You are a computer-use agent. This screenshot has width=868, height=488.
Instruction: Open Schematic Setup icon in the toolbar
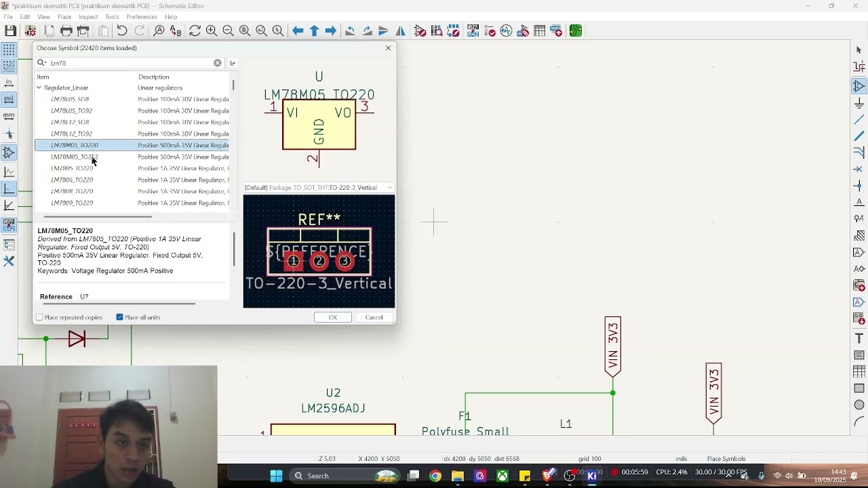(31, 31)
